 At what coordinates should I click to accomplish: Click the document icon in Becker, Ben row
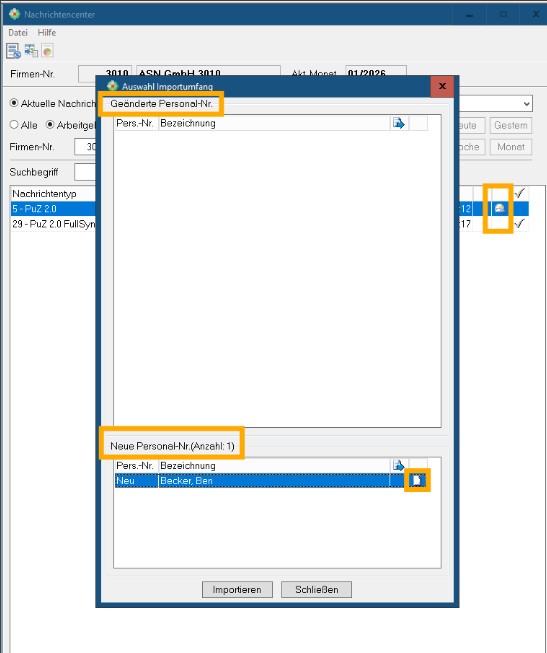(x=417, y=481)
